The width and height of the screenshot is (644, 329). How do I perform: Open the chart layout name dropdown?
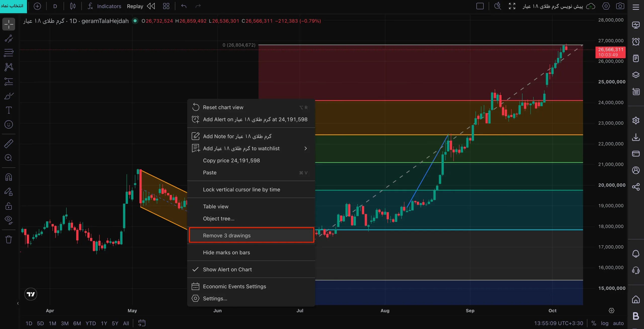[552, 6]
